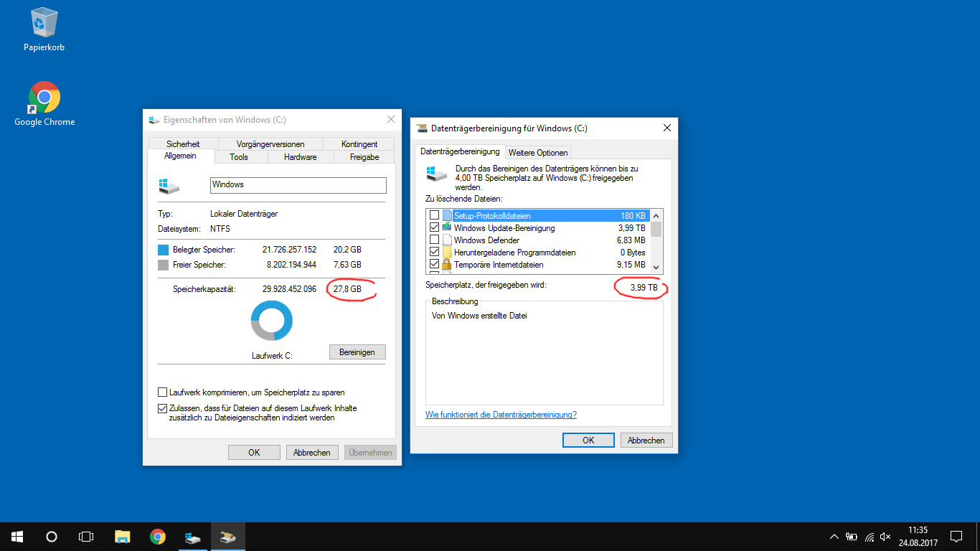Open File Explorer from the taskbar
Image resolution: width=980 pixels, height=551 pixels.
(x=123, y=537)
